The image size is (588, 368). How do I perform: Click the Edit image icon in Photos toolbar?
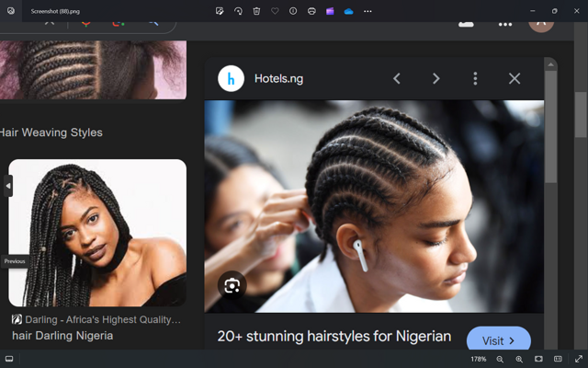(220, 11)
